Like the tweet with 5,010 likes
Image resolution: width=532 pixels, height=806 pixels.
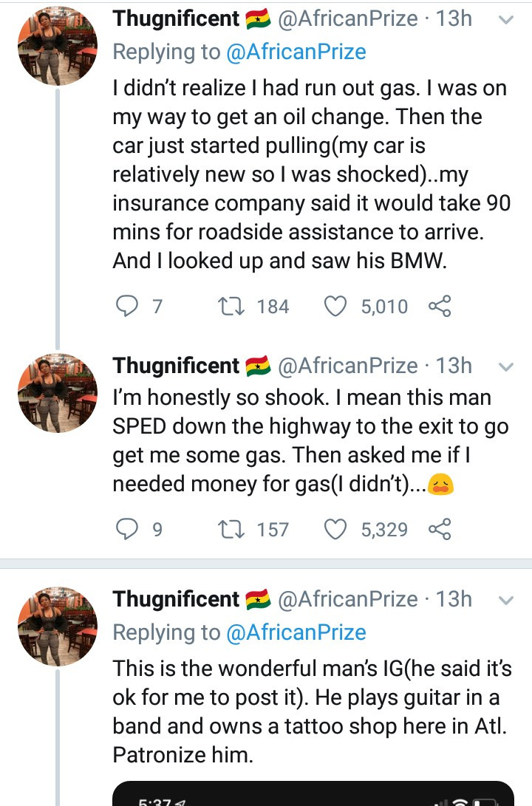[x=337, y=306]
